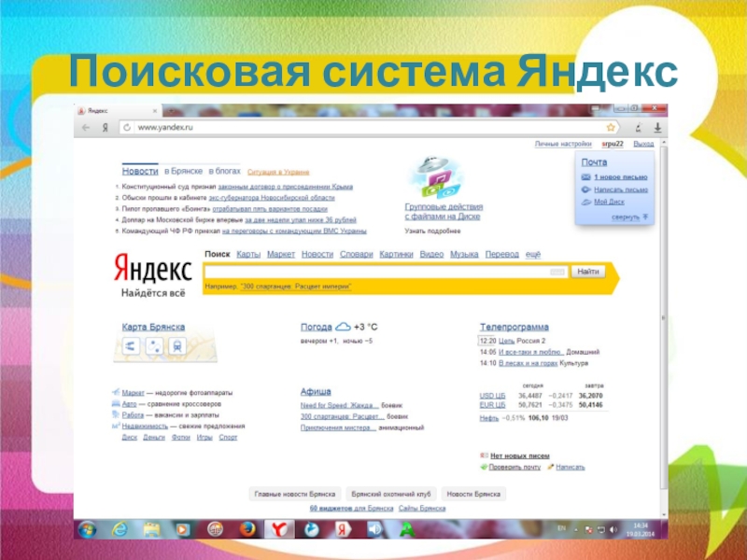
Task: Show hidden tray icons arrow
Action: (x=576, y=529)
